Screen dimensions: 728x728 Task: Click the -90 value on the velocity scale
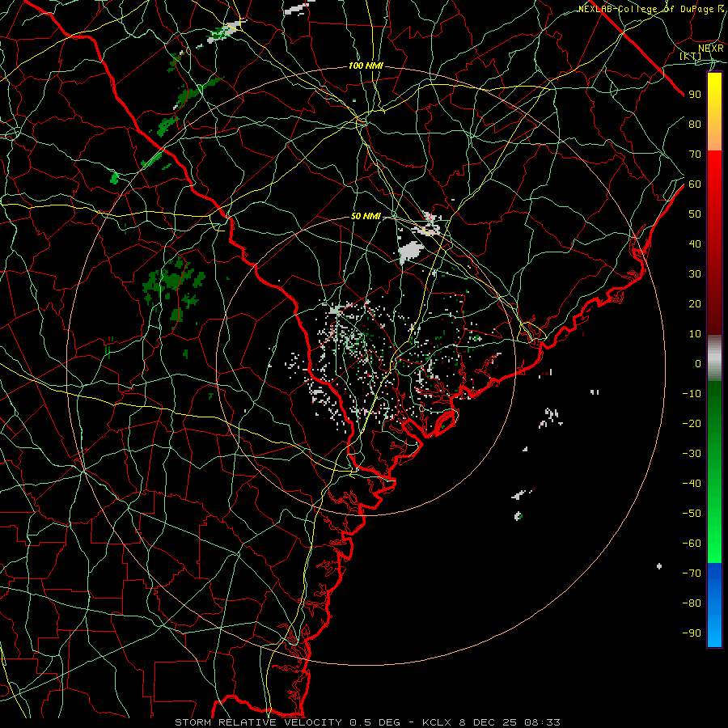692,633
